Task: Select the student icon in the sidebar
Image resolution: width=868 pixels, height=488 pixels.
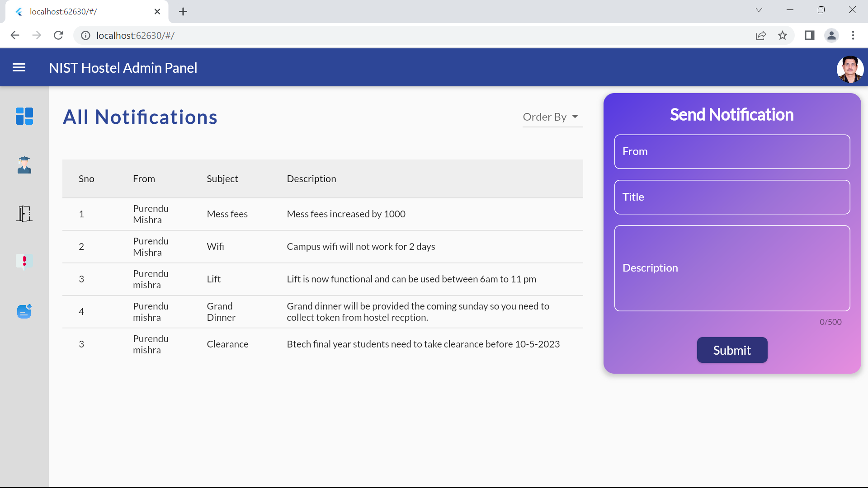Action: 24,165
